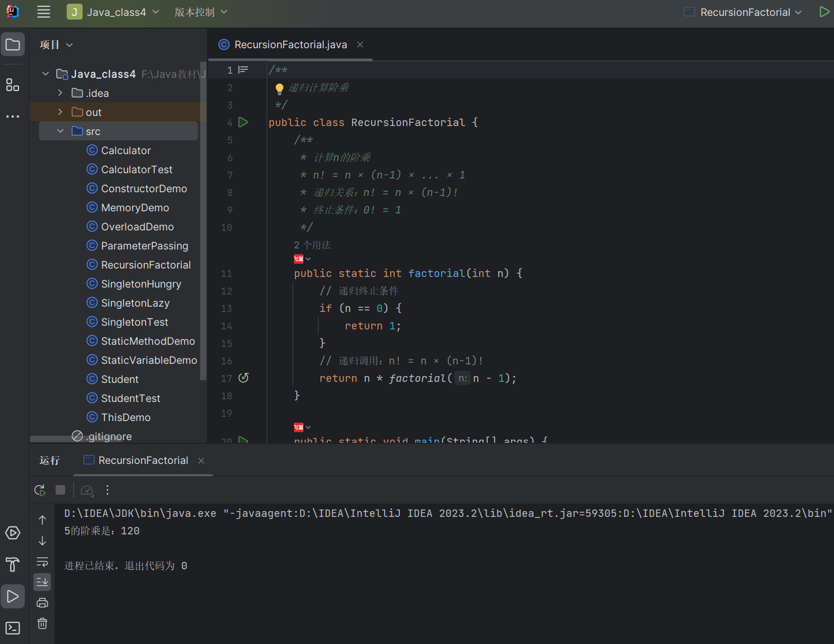
Task: Run RecursionFactorial from top toolbar
Action: 824,12
